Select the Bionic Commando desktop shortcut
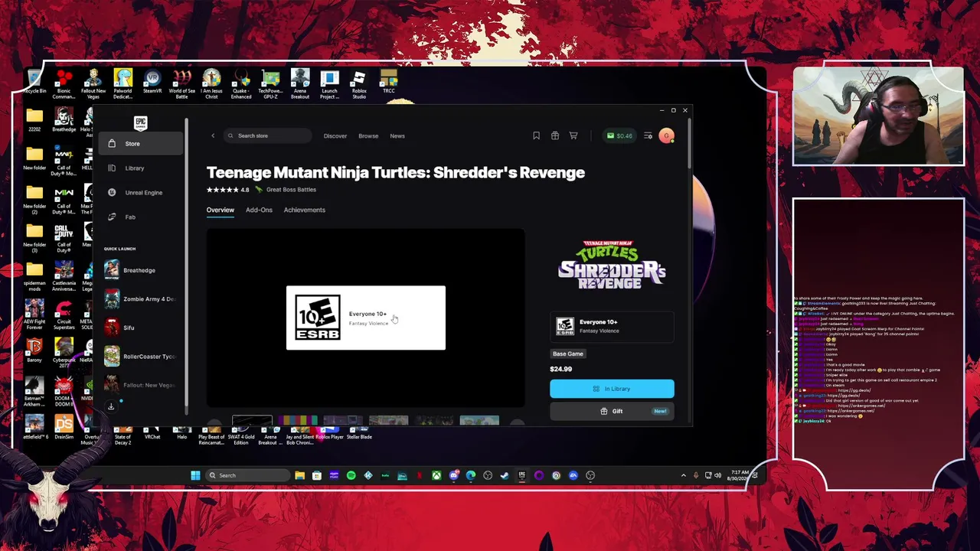This screenshot has height=551, width=980. click(64, 84)
